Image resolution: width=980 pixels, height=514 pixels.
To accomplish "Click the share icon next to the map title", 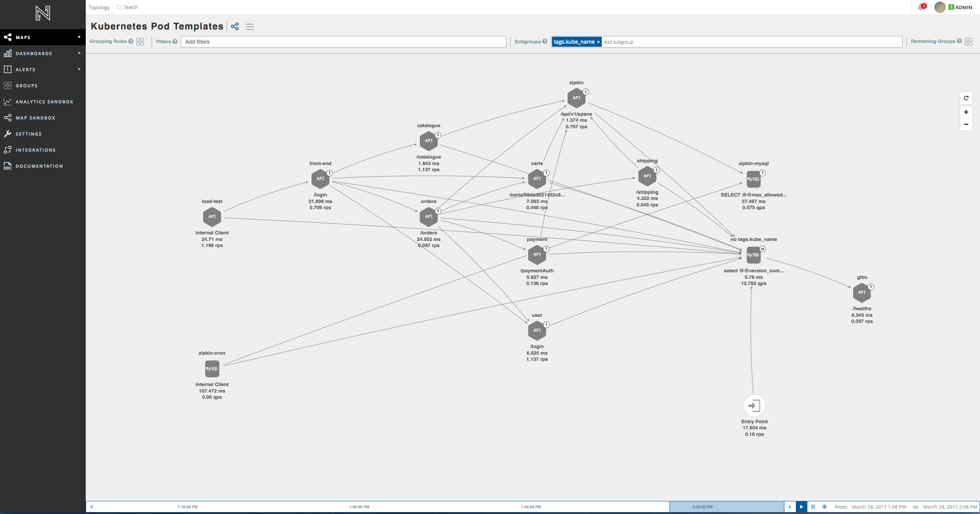I will click(235, 26).
